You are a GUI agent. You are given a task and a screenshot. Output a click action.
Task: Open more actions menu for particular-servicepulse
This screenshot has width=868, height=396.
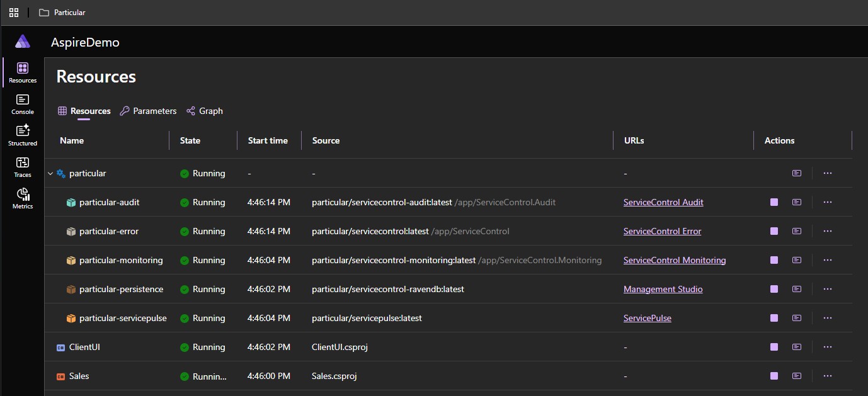828,318
